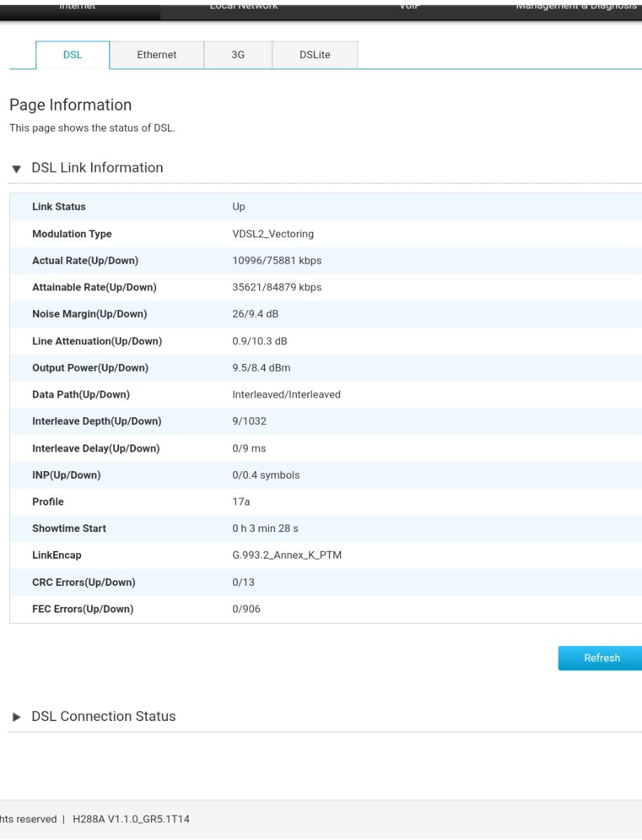
Task: Click the VDSL2_Vectoring modulation value
Action: [x=273, y=234]
